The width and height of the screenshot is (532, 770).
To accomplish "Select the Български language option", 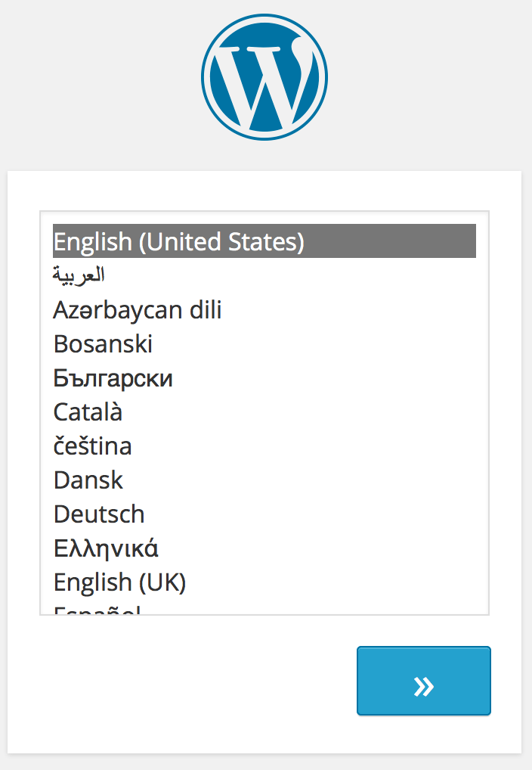I will (113, 378).
